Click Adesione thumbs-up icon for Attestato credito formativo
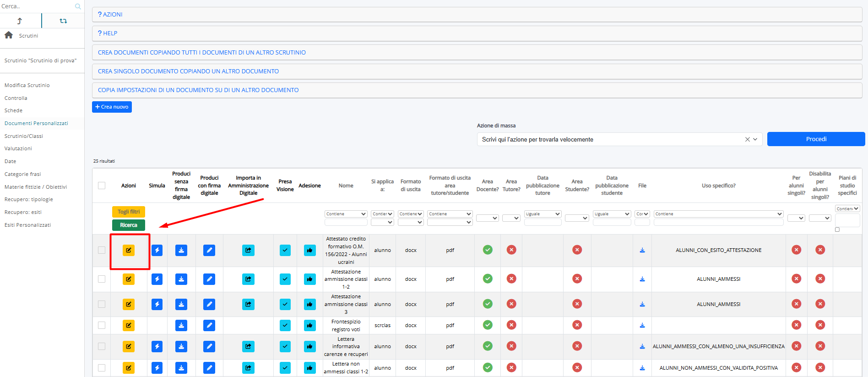This screenshot has height=377, width=868. coord(310,250)
